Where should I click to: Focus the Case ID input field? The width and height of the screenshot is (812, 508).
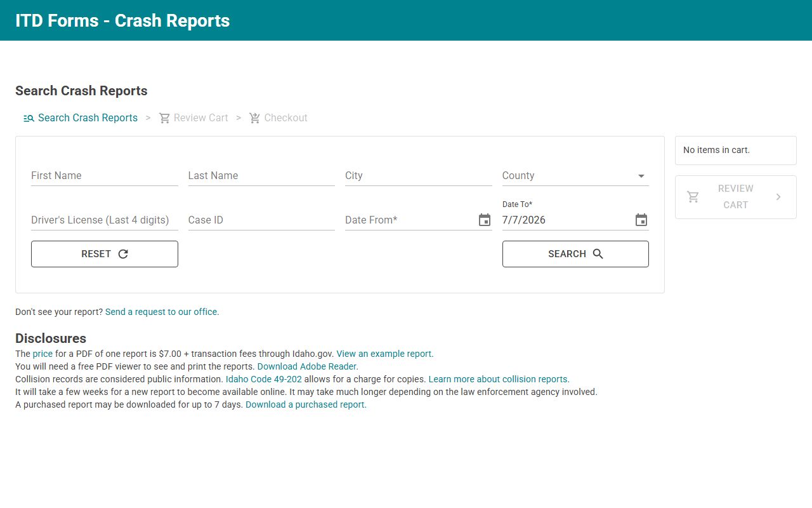[261, 220]
